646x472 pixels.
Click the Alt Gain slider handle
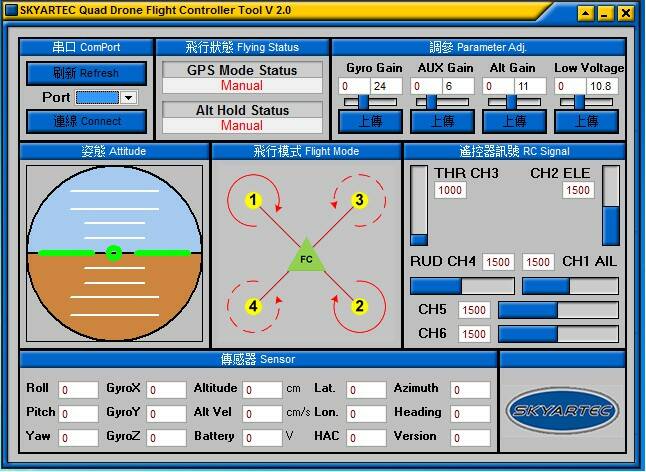coord(511,102)
